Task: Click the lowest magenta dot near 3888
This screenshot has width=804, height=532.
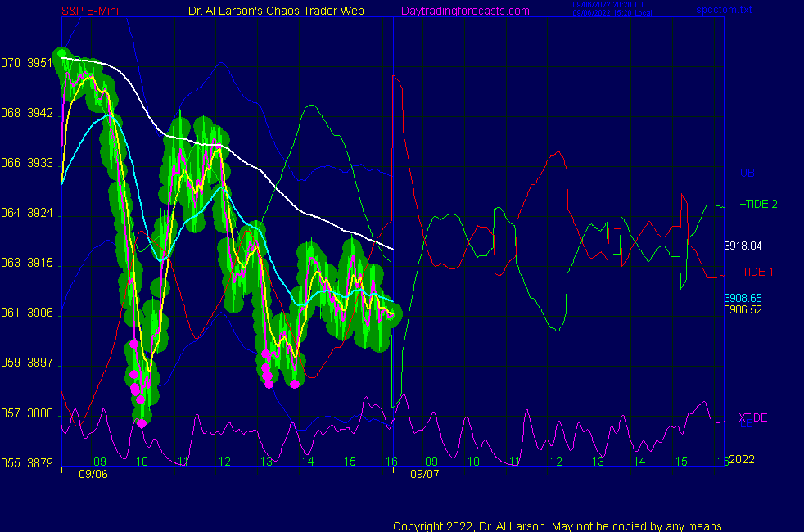Action: point(142,423)
